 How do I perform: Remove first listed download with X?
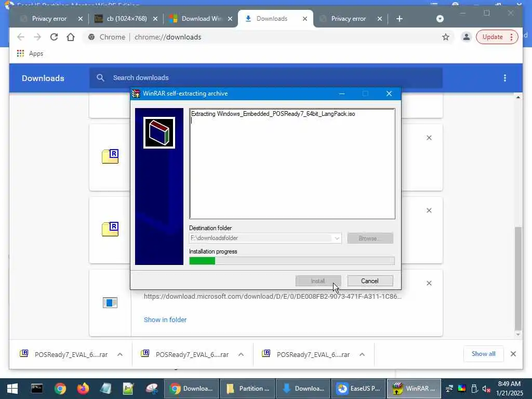[429, 138]
